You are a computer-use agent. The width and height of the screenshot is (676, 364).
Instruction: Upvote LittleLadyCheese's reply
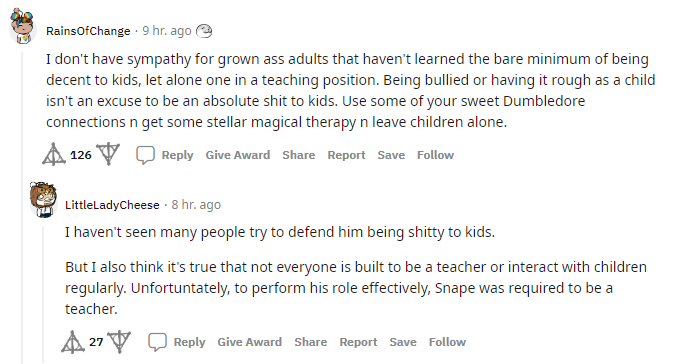[72, 342]
